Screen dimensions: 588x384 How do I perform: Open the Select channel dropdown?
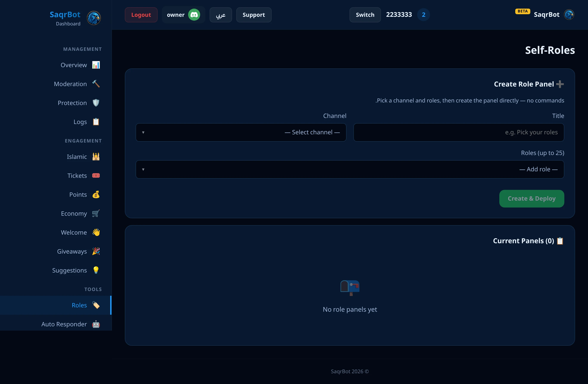[x=241, y=132]
